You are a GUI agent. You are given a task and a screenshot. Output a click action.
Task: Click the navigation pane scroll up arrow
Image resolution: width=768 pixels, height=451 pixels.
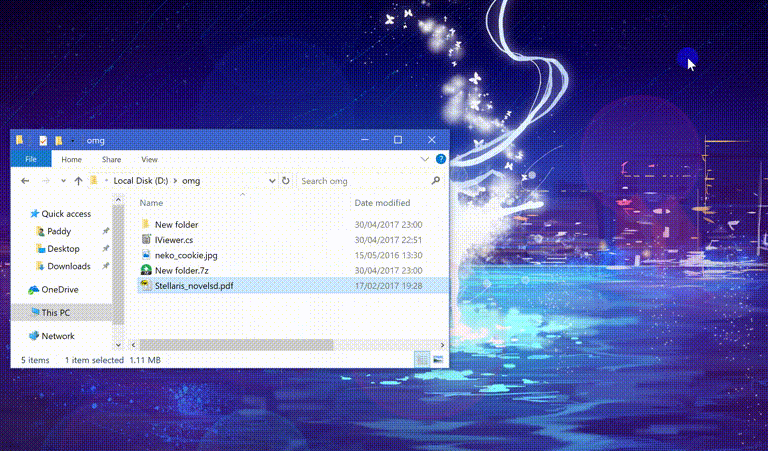pyautogui.click(x=118, y=200)
